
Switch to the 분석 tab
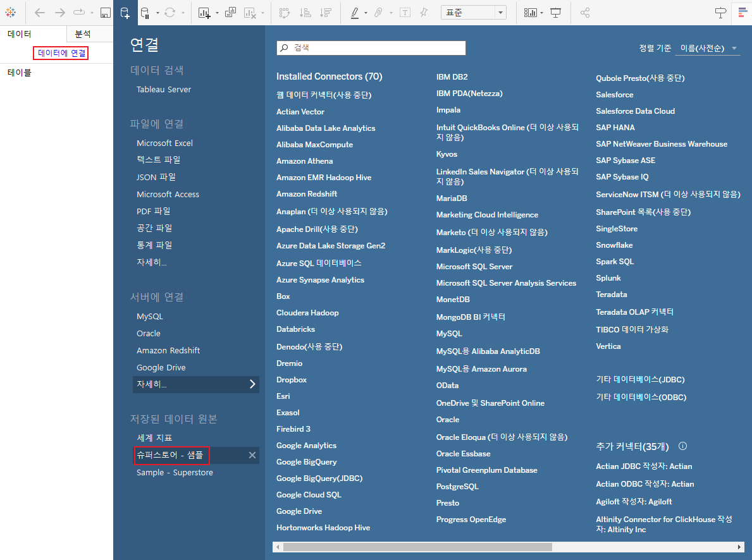pos(90,34)
